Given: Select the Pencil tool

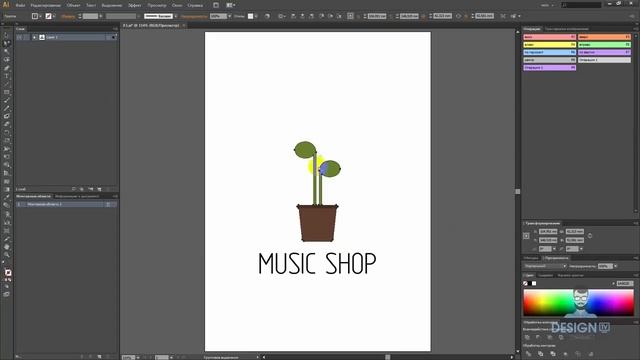Looking at the screenshot, I should point(7,109).
